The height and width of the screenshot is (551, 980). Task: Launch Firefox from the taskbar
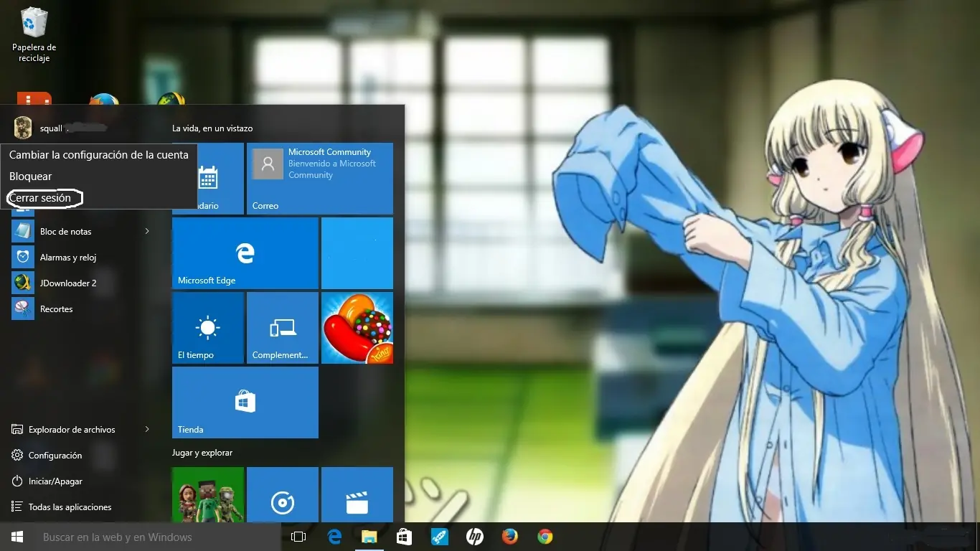pyautogui.click(x=509, y=537)
